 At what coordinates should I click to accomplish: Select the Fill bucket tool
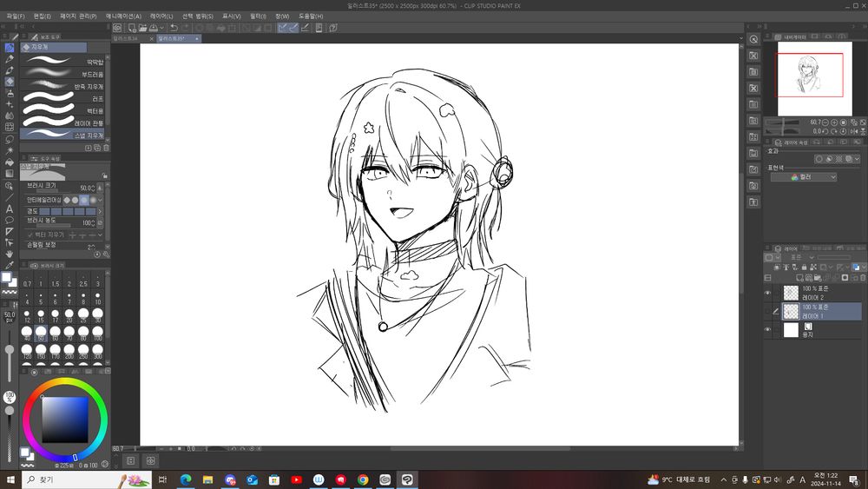tap(10, 162)
